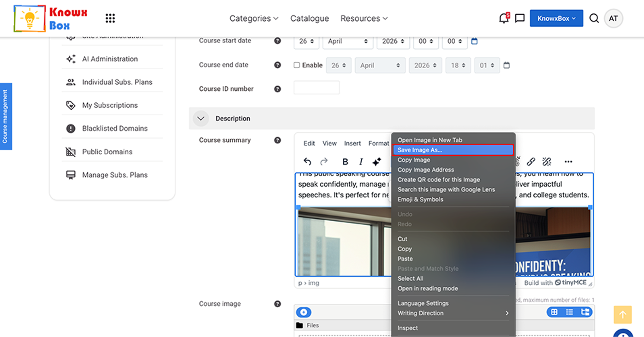The image size is (644, 337).
Task: Enable the Course end date checkbox
Action: (296, 65)
